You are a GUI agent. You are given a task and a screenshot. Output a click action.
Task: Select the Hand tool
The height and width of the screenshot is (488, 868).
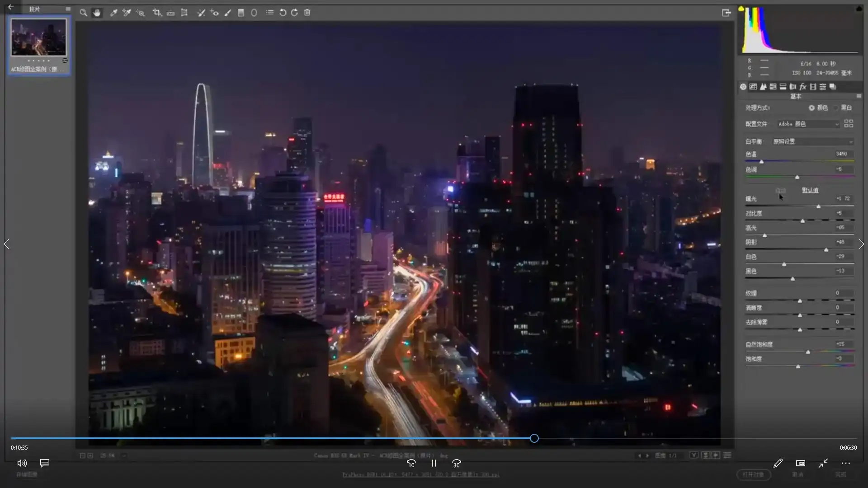[97, 13]
